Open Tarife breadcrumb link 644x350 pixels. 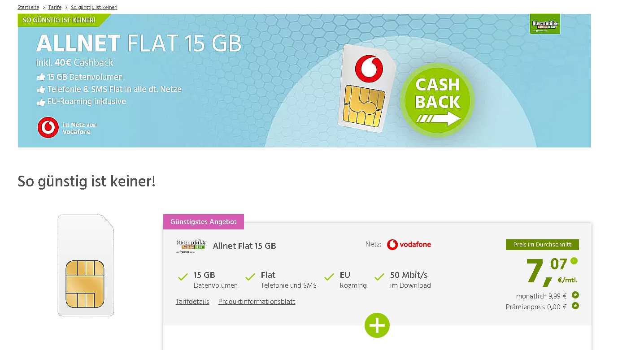(55, 7)
